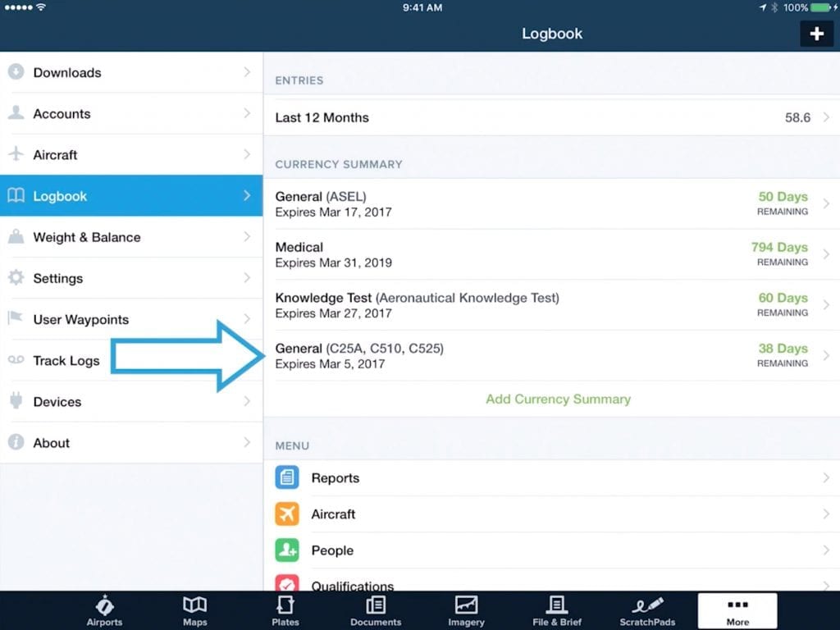Open the File & Brief icon

click(556, 607)
